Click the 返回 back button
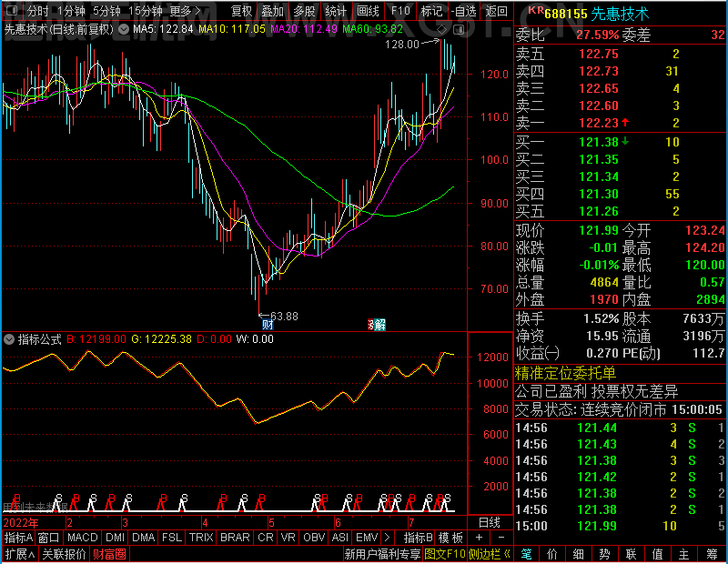 click(496, 11)
